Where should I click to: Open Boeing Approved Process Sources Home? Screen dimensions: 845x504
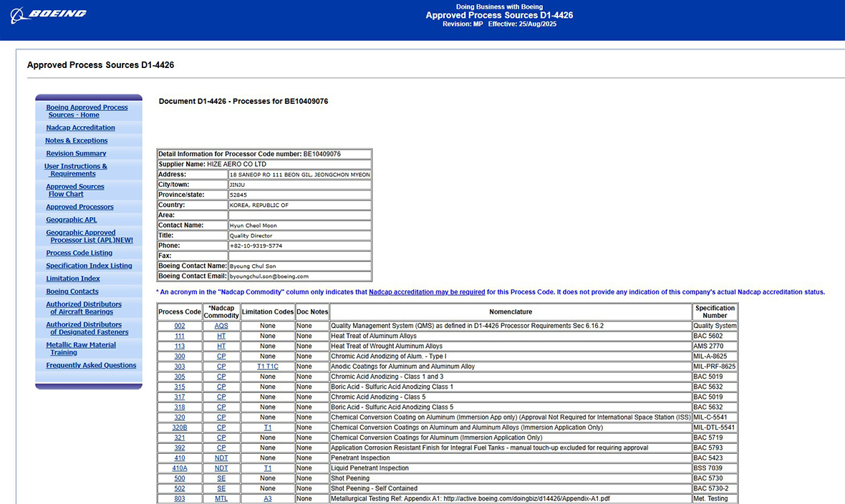click(x=87, y=111)
